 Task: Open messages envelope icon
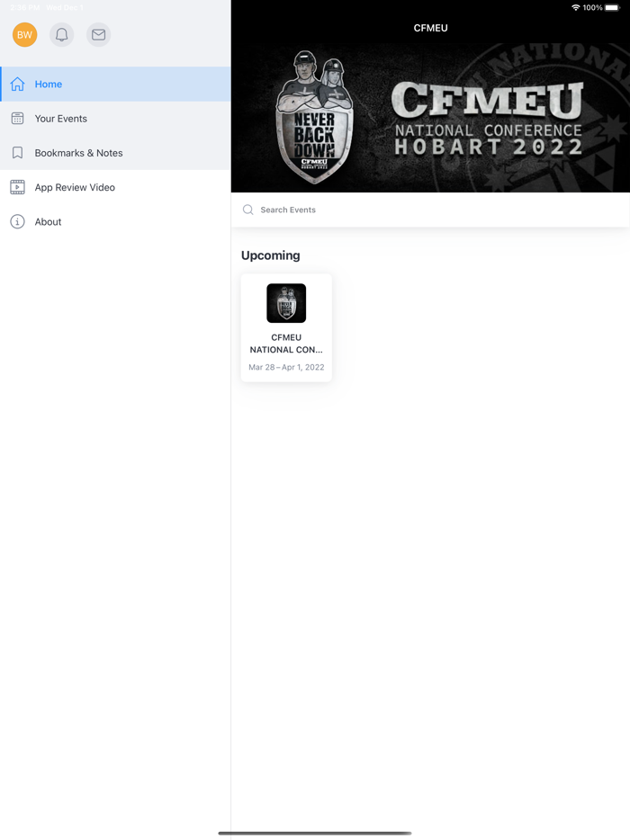[x=98, y=35]
